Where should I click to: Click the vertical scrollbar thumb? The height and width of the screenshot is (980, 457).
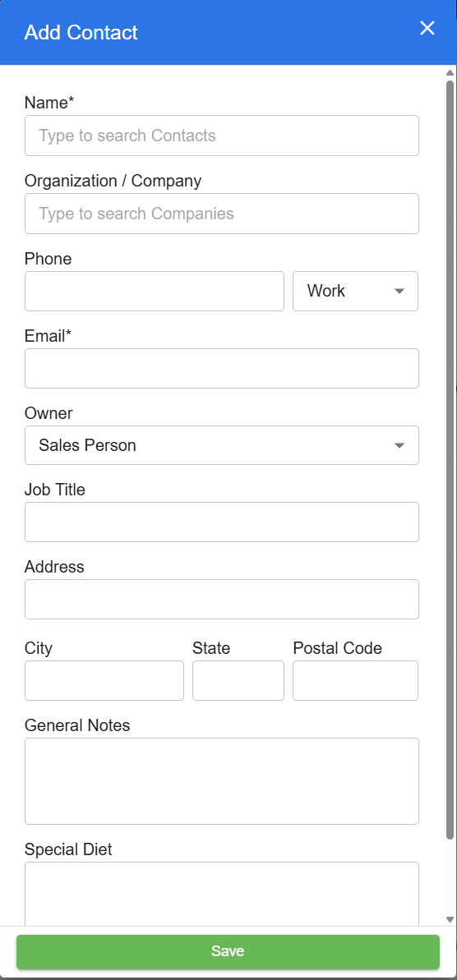(450, 459)
